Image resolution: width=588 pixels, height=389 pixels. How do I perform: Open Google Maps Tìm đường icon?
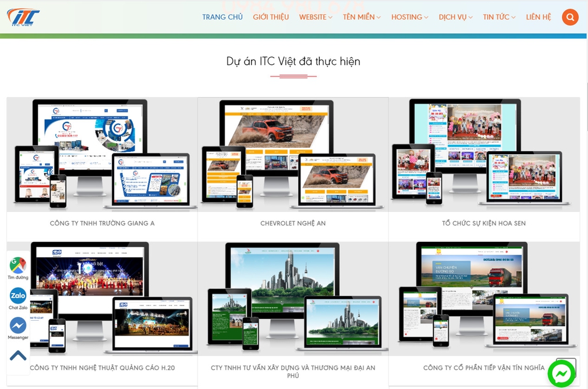tap(18, 265)
